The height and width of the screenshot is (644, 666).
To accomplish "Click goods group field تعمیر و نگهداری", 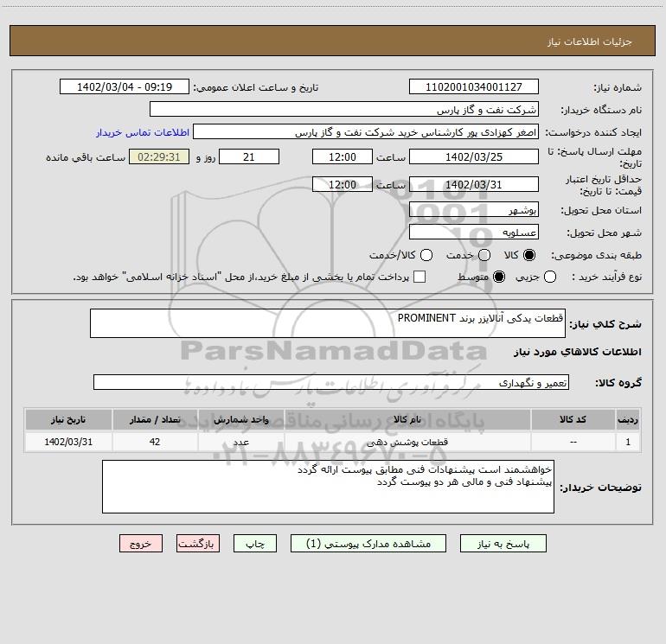I will [331, 382].
